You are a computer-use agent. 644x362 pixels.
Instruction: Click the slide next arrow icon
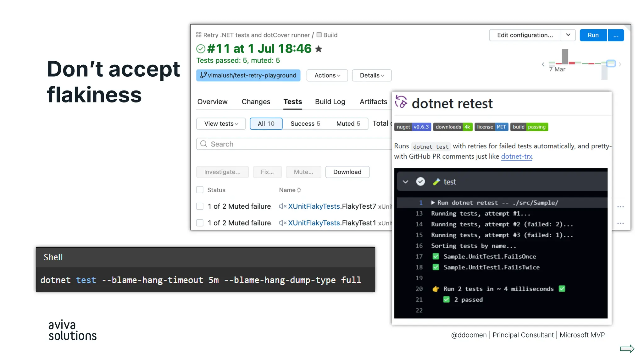(627, 349)
